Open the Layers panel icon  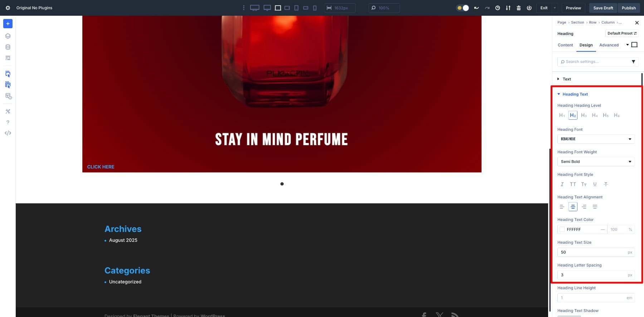pos(8,36)
